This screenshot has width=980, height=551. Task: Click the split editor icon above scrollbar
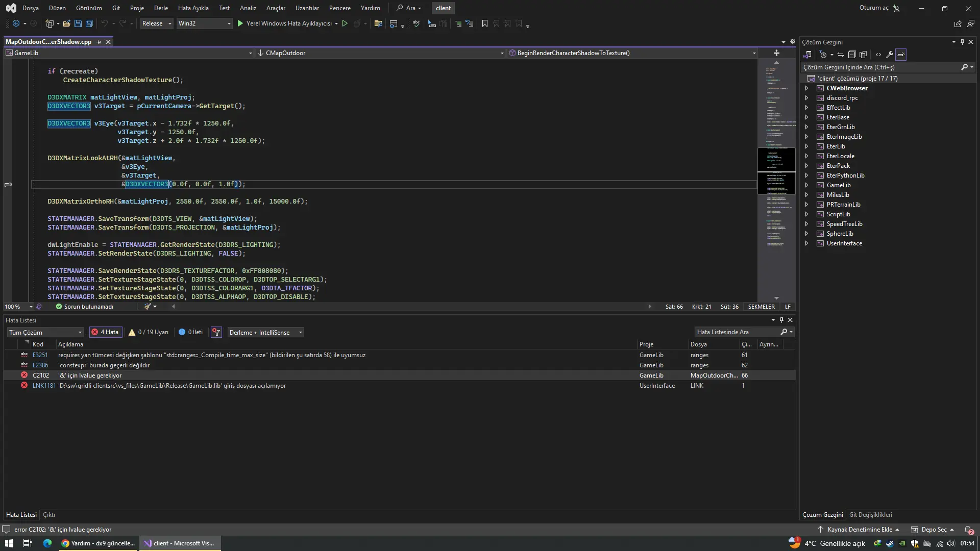tap(776, 53)
